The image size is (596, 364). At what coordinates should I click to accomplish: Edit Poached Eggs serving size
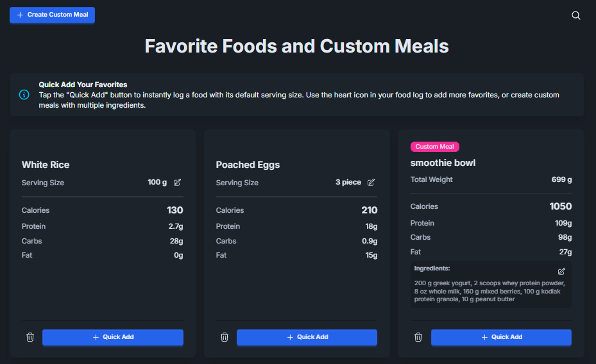[371, 183]
